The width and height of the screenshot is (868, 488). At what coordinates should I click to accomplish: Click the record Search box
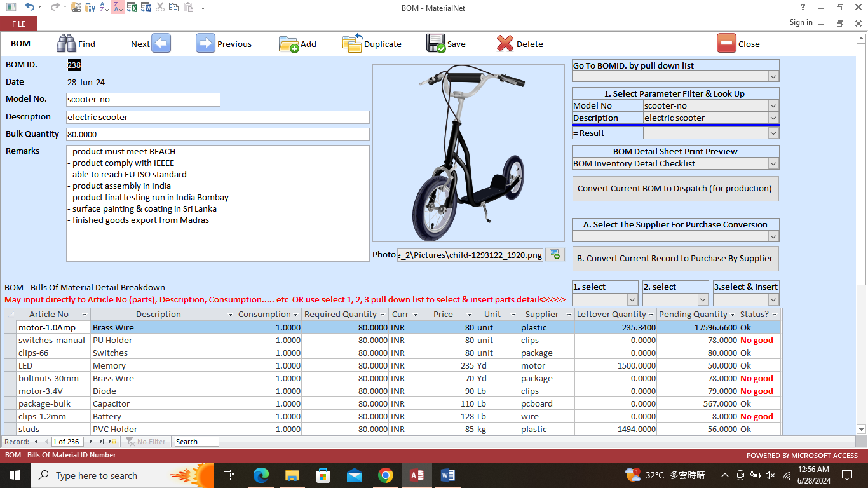pos(196,442)
